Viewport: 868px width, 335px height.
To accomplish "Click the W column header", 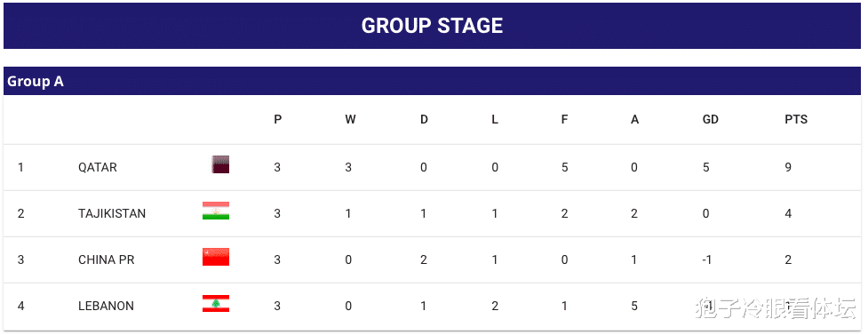I will (x=350, y=119).
